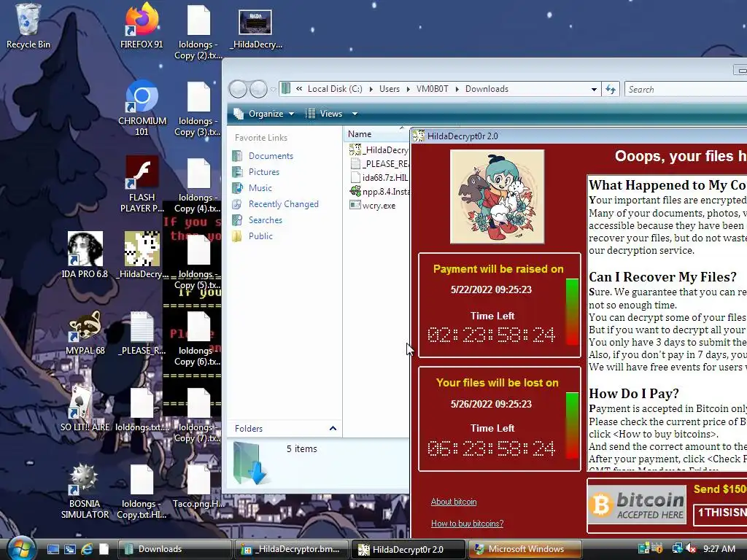Screen dimensions: 747x560
Task: Select ida68.7z.HIL file in list
Action: point(379,178)
